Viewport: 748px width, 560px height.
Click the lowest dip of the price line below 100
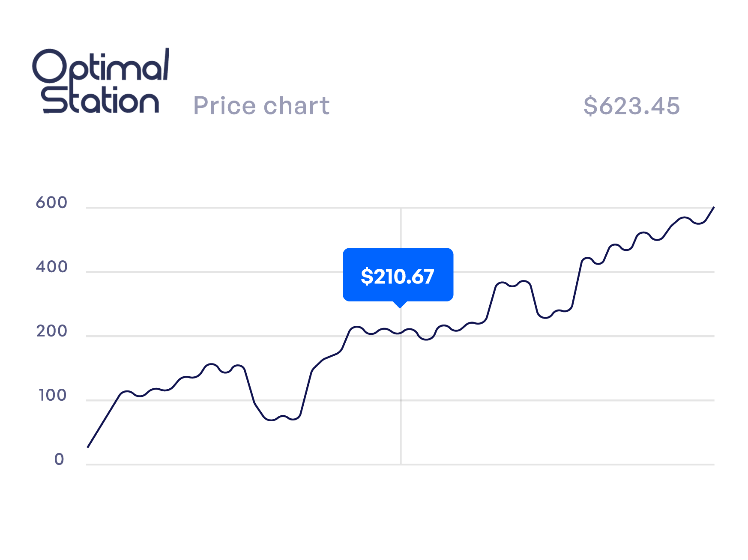pos(271,420)
